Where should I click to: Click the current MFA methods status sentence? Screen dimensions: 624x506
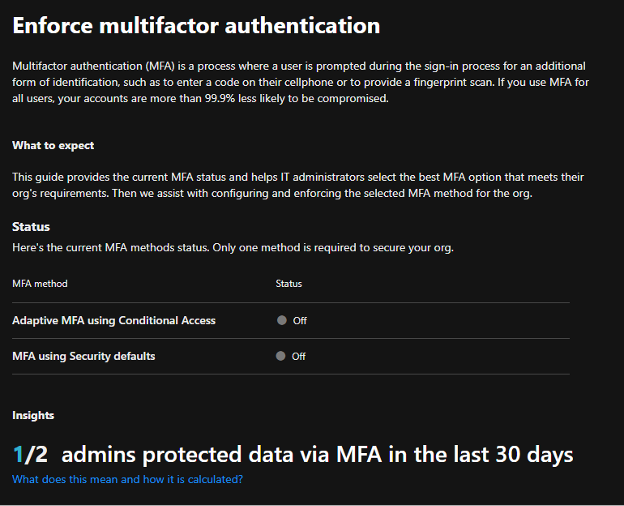point(233,248)
